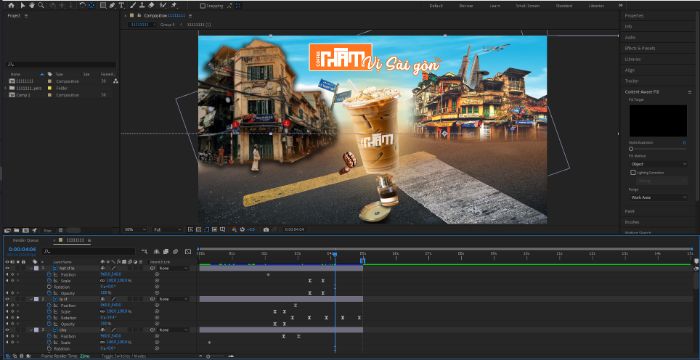Expand the workspace overflow chevrons

click(621, 5)
